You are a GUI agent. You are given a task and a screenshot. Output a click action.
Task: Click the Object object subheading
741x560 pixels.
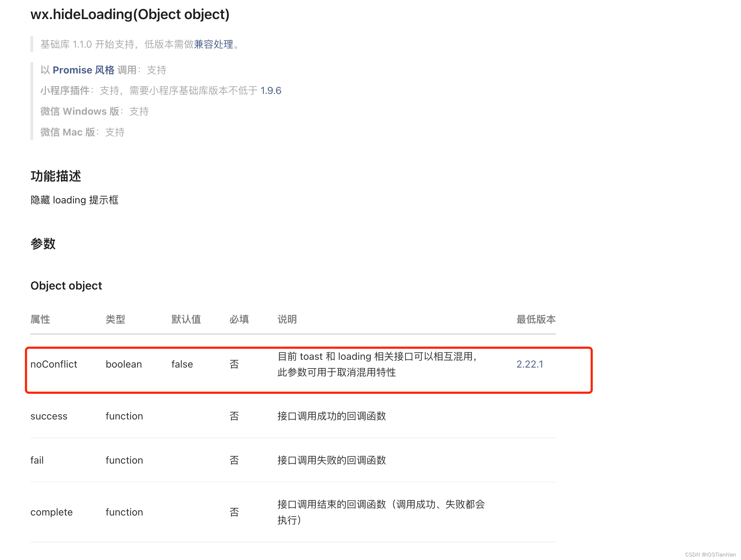pyautogui.click(x=66, y=286)
